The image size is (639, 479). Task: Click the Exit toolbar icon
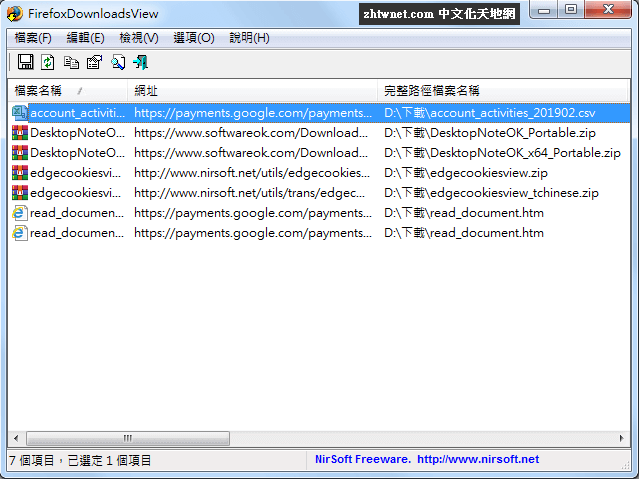coord(141,62)
